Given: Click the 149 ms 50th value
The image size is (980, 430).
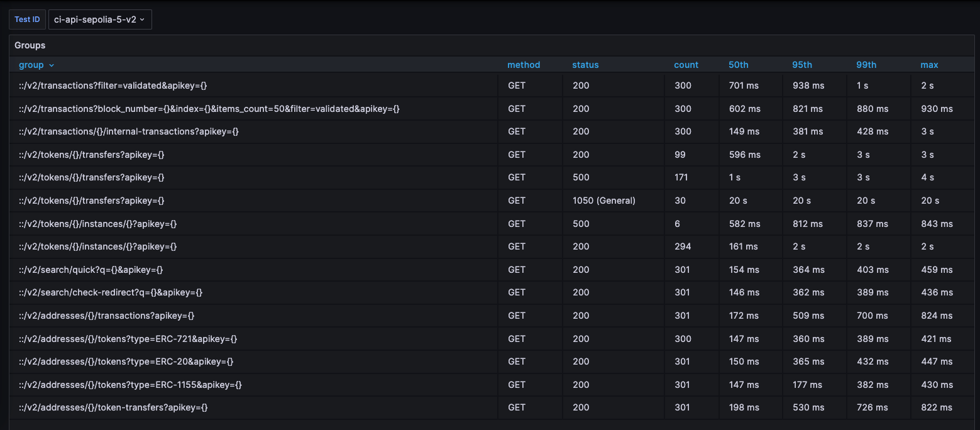Looking at the screenshot, I should pos(744,131).
